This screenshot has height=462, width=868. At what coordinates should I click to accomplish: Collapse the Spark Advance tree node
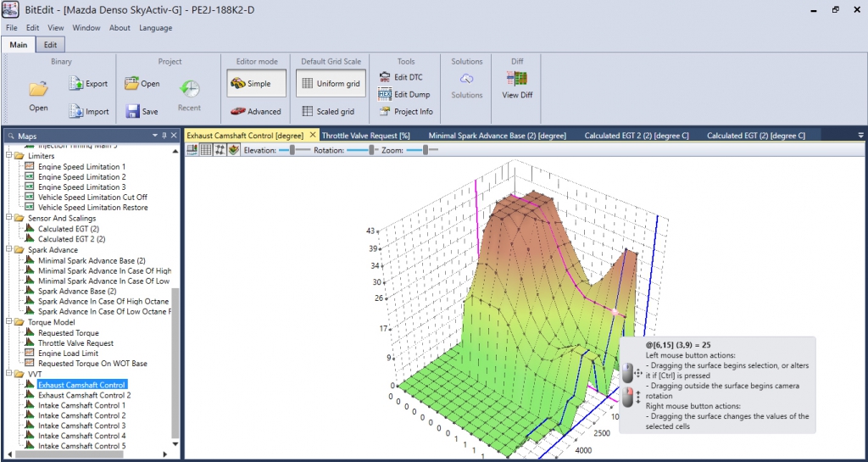(x=8, y=249)
